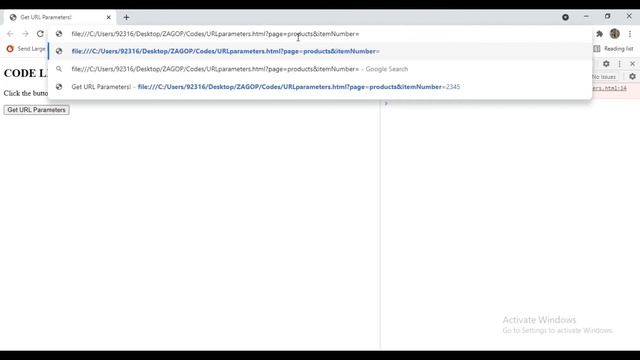Screen dimensions: 640x360
Task: Open the Reading list button
Action: click(613, 49)
